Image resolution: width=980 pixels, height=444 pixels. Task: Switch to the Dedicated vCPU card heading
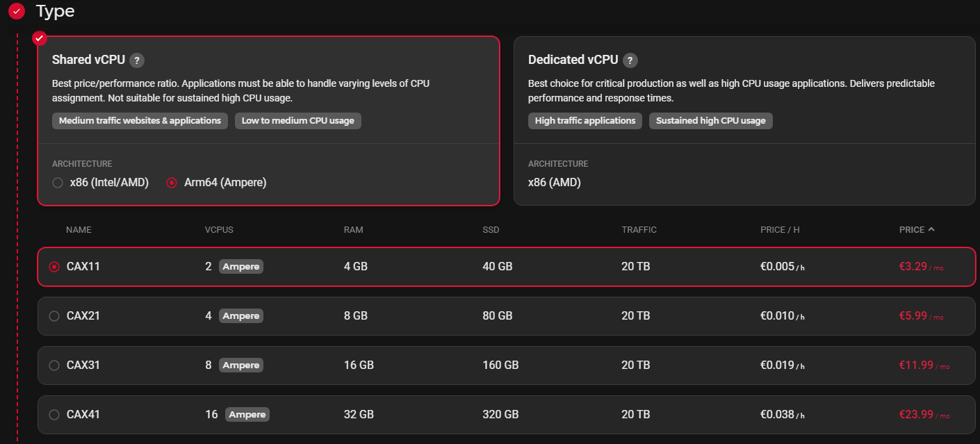tap(573, 60)
